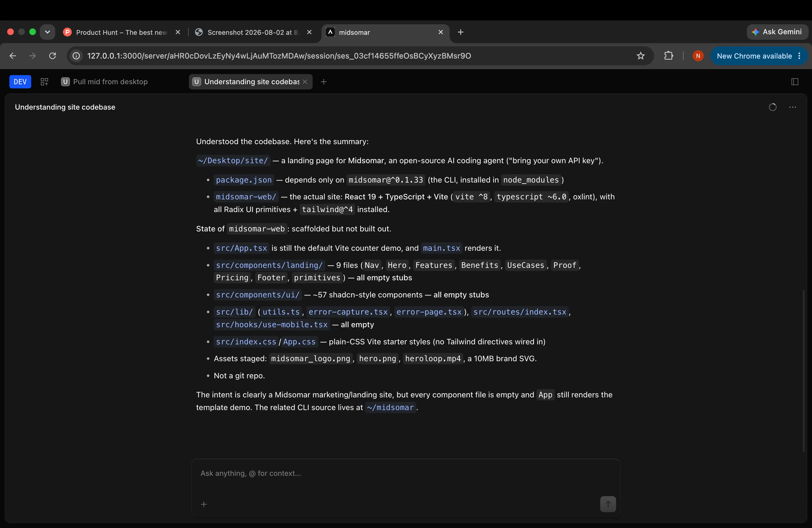Open the src/App.tsx file link
The image size is (812, 528).
(242, 248)
